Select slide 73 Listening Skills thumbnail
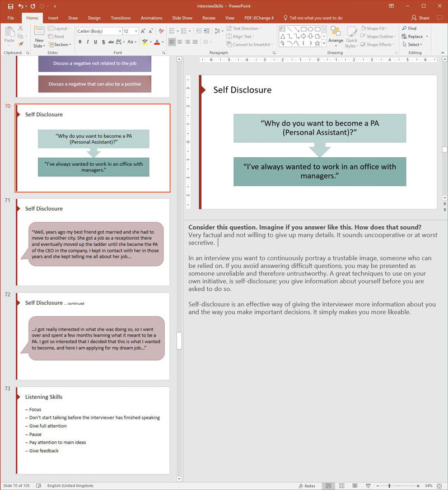This screenshot has height=490, width=448. click(93, 430)
